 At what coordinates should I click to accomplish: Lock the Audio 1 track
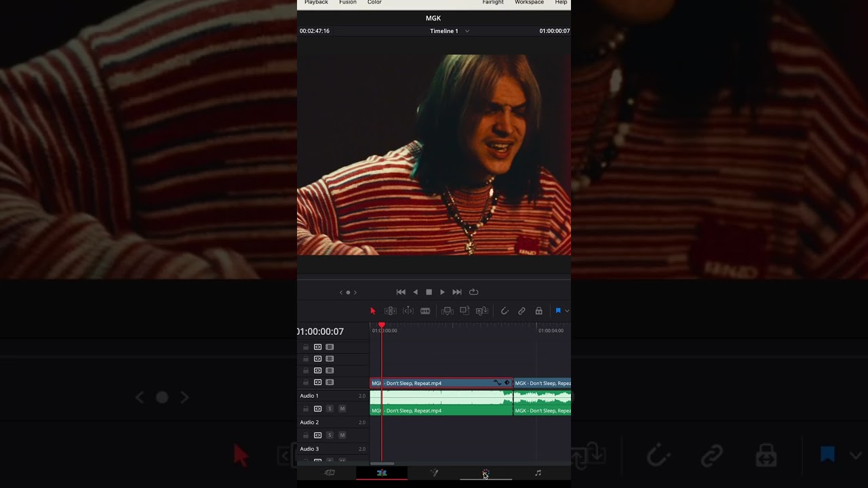(306, 409)
